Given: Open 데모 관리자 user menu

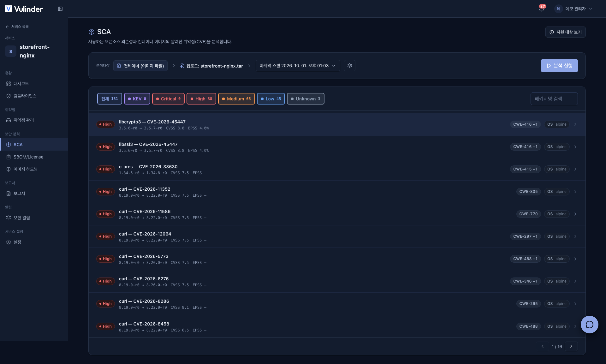Looking at the screenshot, I should tap(573, 9).
